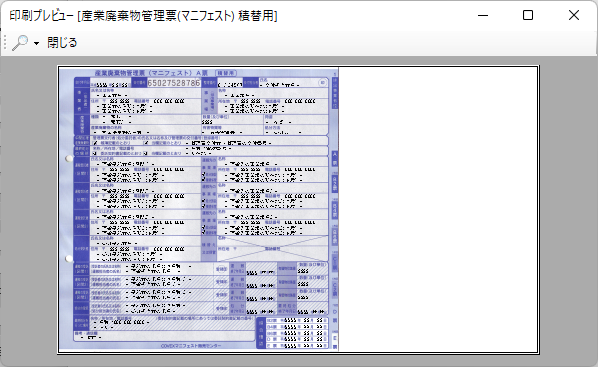Click the manifest number 65027528786
The image size is (598, 367).
[174, 83]
